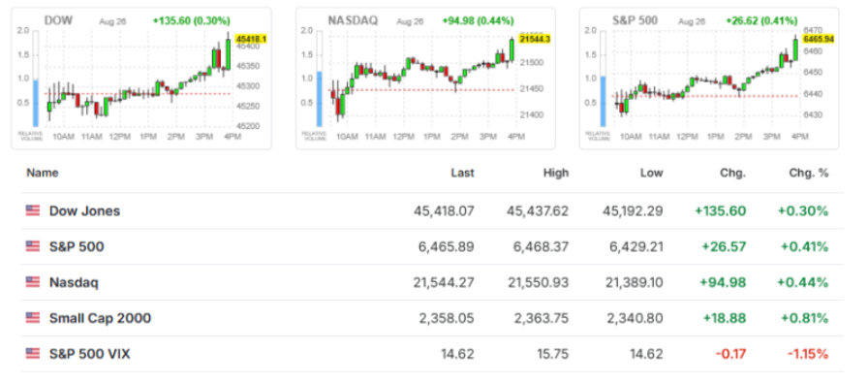This screenshot has width=868, height=383.
Task: Click the DOW chart title
Action: click(x=59, y=21)
